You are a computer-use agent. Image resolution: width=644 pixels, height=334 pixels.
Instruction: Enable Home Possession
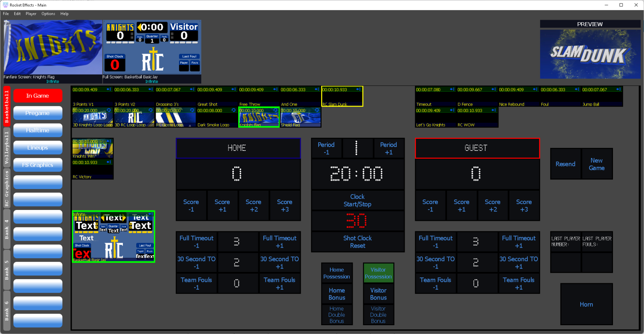pyautogui.click(x=337, y=273)
